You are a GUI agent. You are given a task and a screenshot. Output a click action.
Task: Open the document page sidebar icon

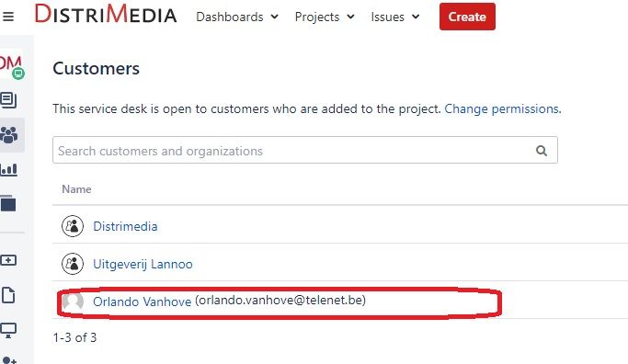tap(8, 295)
